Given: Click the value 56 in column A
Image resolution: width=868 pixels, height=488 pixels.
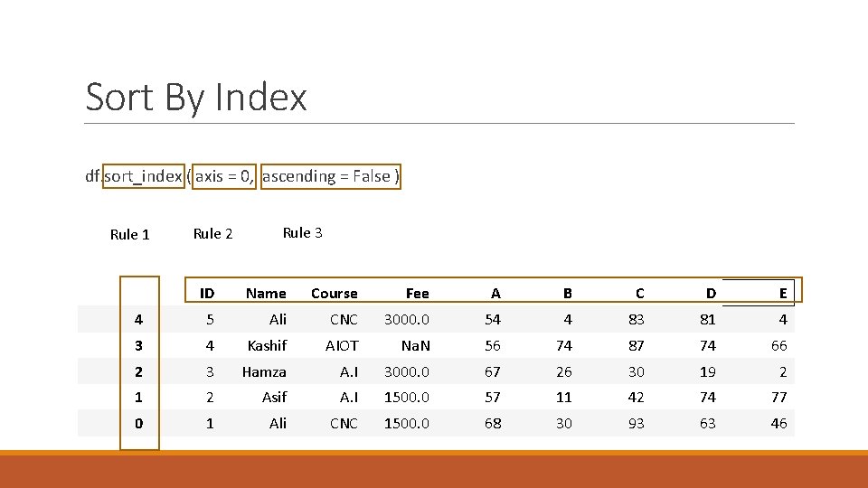Looking at the screenshot, I should (x=493, y=346).
